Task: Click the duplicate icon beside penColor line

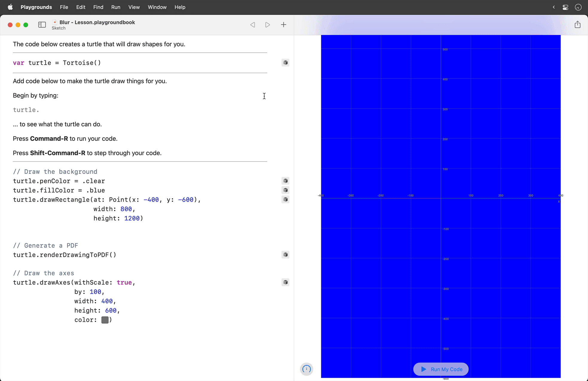Action: (x=285, y=181)
